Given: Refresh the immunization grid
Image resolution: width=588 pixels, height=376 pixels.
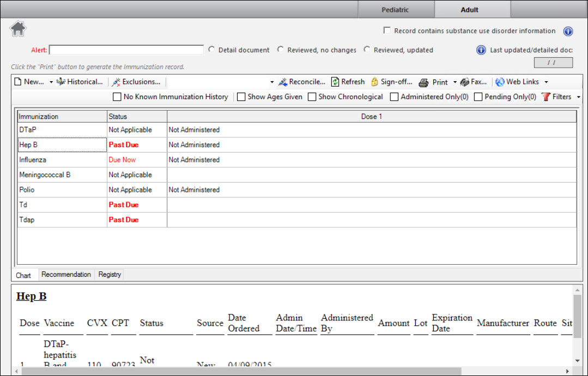Looking at the screenshot, I should pyautogui.click(x=348, y=82).
